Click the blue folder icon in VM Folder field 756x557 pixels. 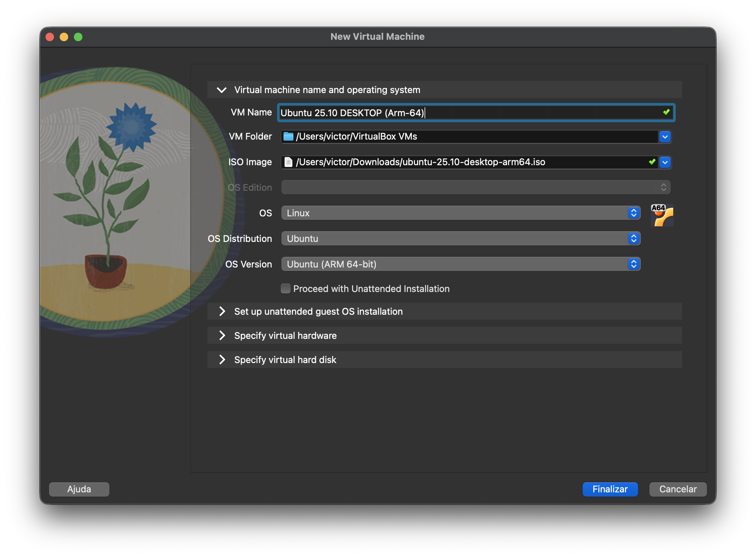point(288,137)
